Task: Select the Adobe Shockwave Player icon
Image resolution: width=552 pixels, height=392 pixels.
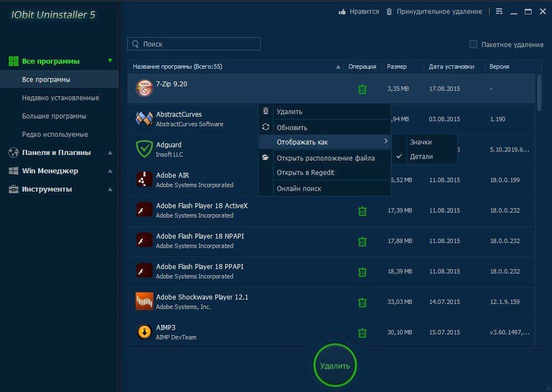Action: click(145, 302)
